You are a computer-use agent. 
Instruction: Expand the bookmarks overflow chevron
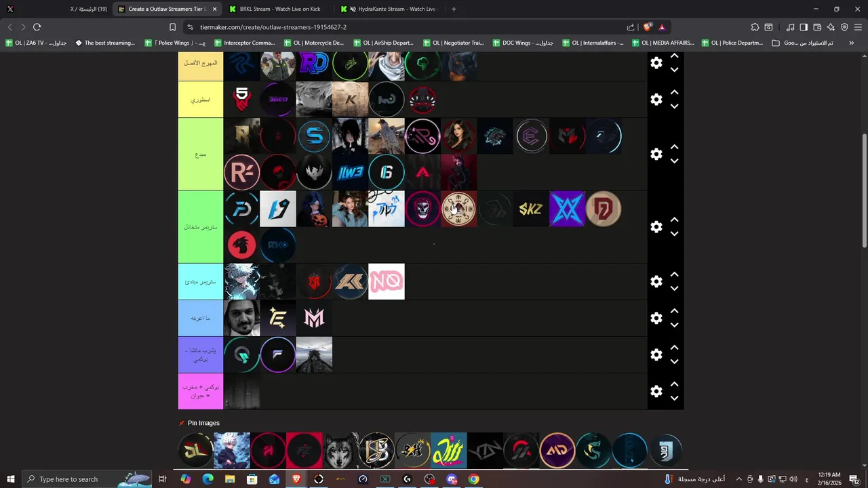pyautogui.click(x=851, y=43)
